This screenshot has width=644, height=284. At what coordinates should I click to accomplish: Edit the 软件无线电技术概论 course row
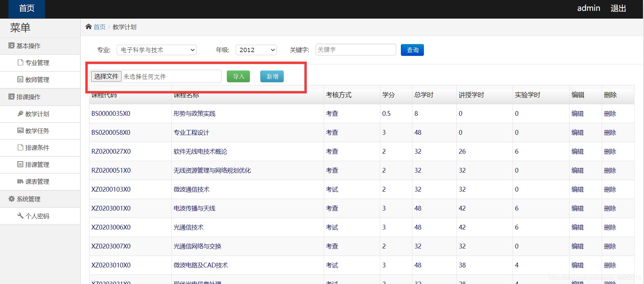click(577, 152)
